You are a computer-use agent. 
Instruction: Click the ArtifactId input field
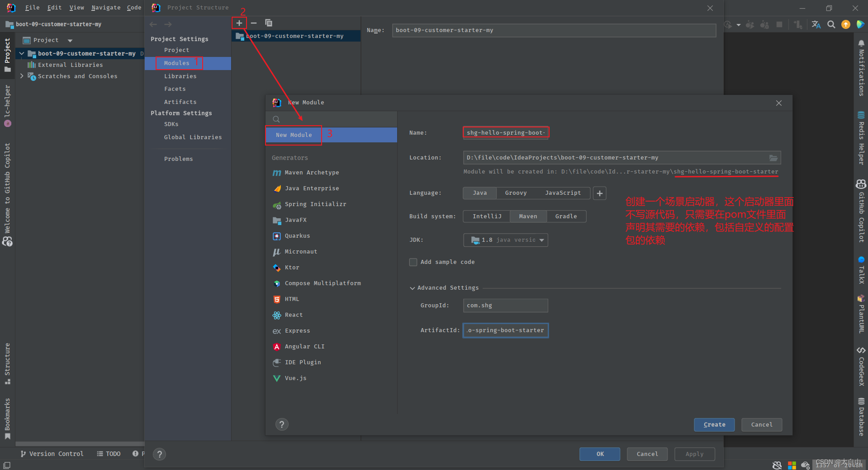coord(506,330)
